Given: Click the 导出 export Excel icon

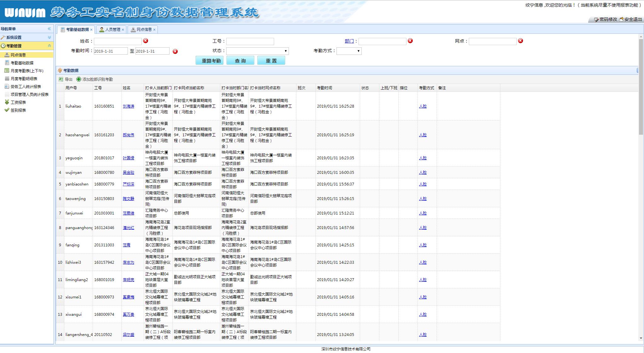Looking at the screenshot, I should (x=61, y=79).
